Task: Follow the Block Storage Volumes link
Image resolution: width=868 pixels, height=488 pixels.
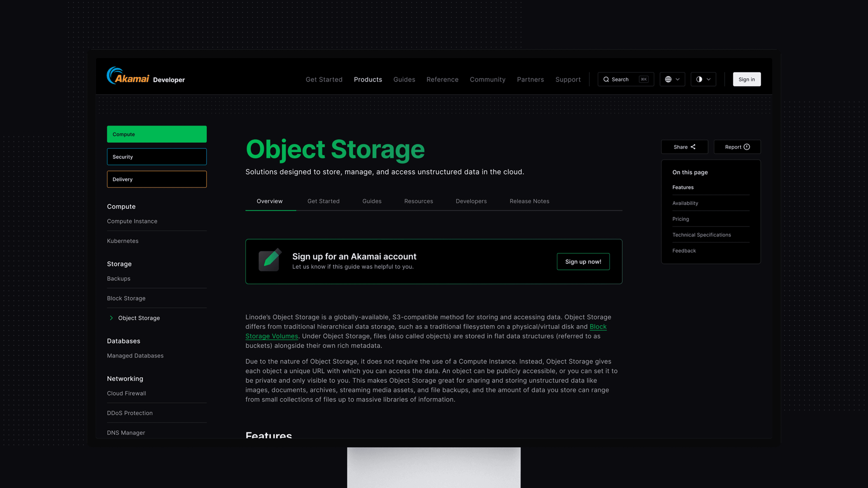Action: [271, 336]
